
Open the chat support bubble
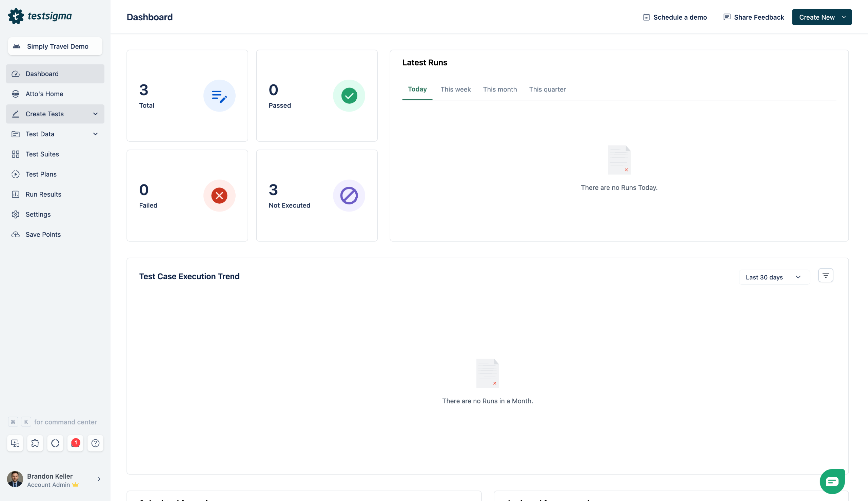click(x=832, y=481)
